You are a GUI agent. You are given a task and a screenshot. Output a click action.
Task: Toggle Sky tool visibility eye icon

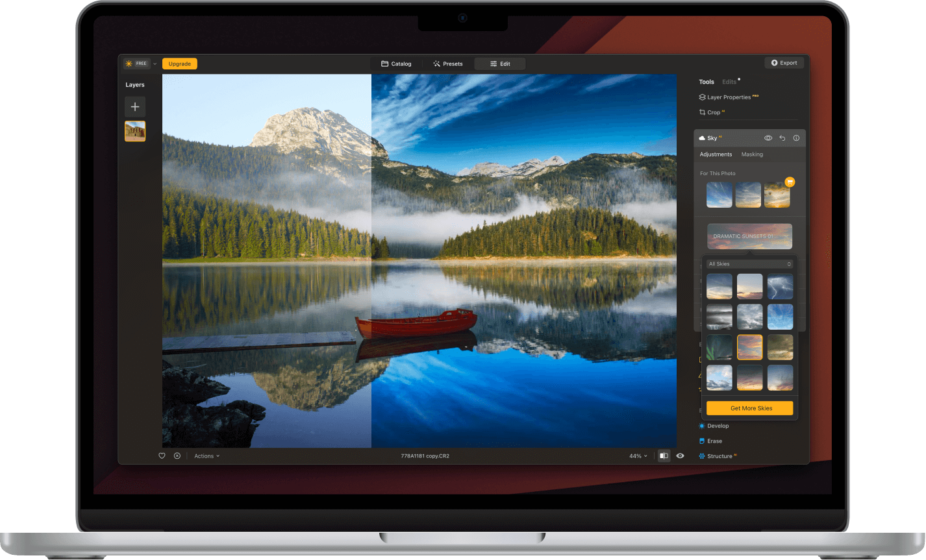(x=768, y=138)
